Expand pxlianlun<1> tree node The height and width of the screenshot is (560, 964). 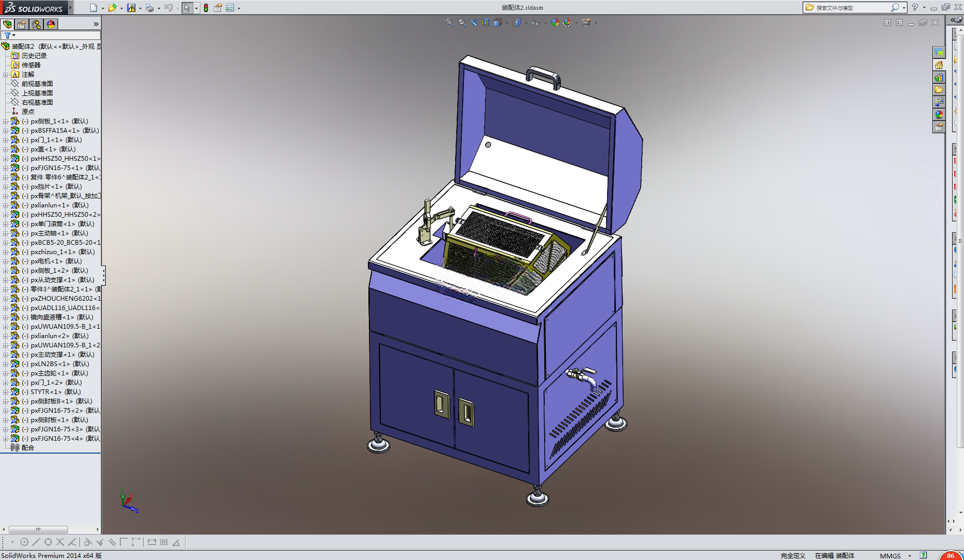click(x=5, y=205)
